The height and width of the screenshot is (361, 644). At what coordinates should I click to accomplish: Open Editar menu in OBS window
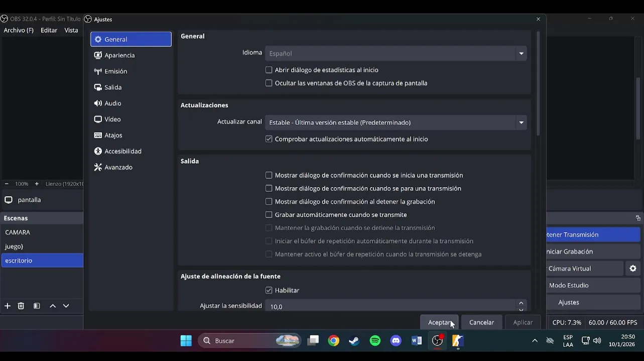(x=49, y=30)
